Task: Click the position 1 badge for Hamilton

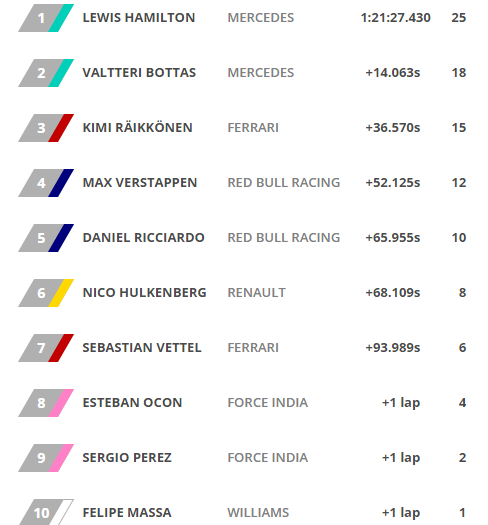Action: (x=46, y=18)
